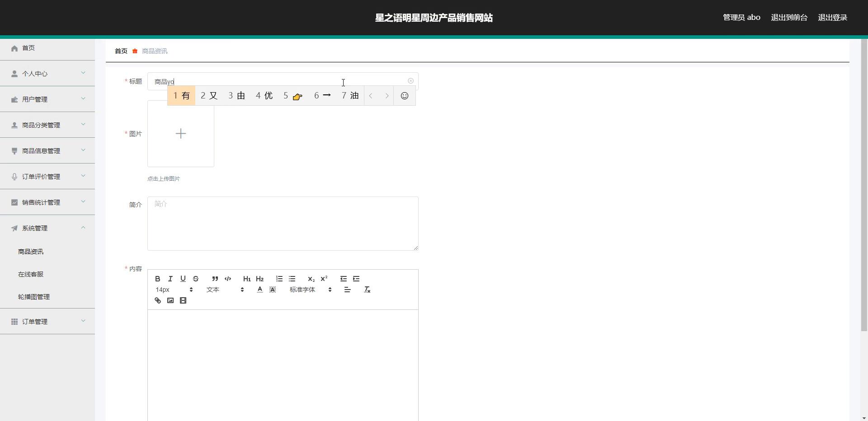The image size is (868, 421).
Task: Click the clear formatting icon
Action: click(x=367, y=290)
